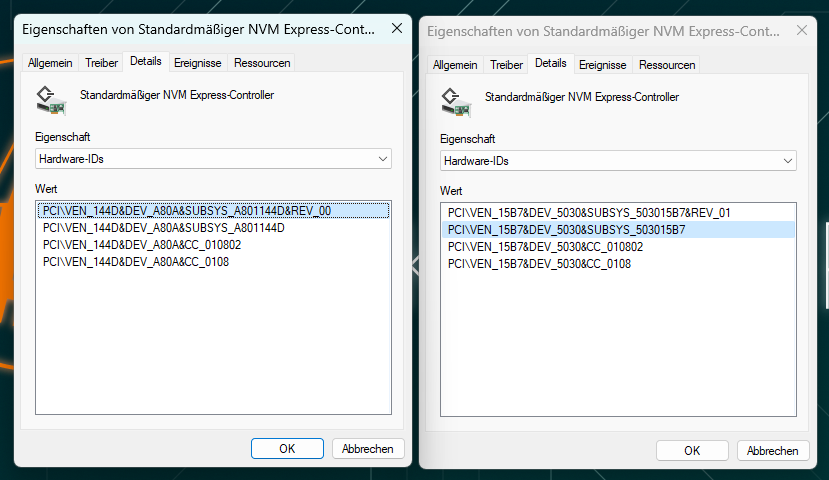Click the left dialog title bar text
Image resolution: width=829 pixels, height=480 pixels.
pos(198,30)
